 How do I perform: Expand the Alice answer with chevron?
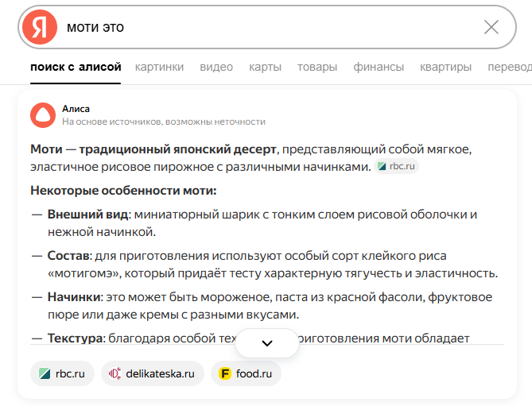267,342
